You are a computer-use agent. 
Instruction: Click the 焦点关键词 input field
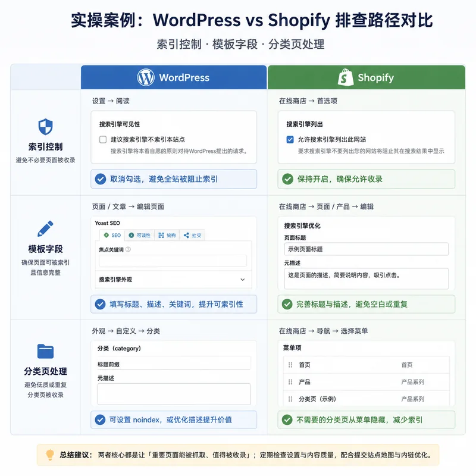[173, 261]
